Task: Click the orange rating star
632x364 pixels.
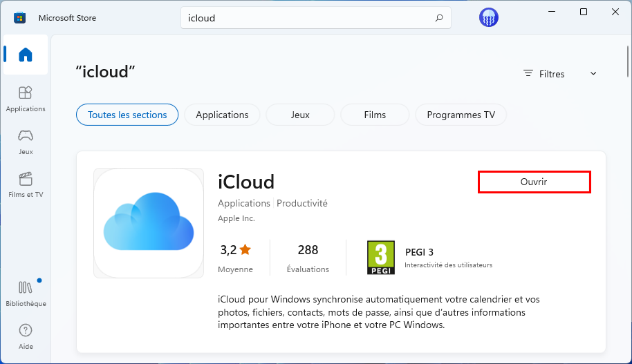Action: (x=245, y=249)
